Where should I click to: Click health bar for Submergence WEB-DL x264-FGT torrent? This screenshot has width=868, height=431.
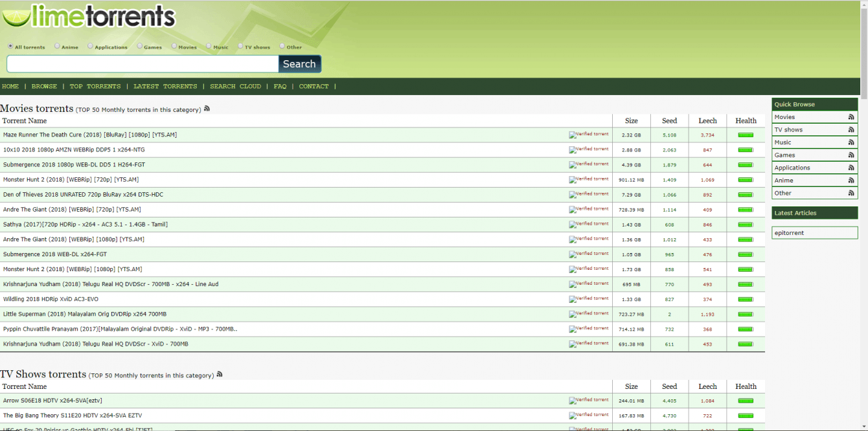746,254
